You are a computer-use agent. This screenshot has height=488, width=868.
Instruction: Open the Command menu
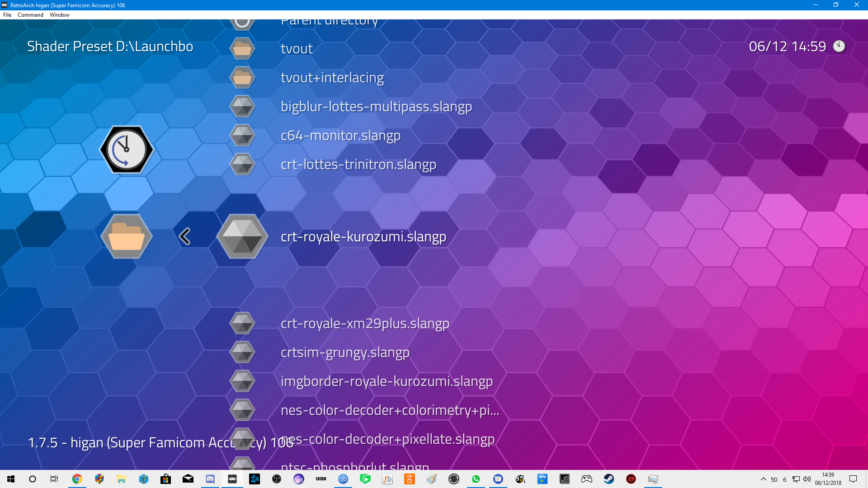(x=30, y=15)
